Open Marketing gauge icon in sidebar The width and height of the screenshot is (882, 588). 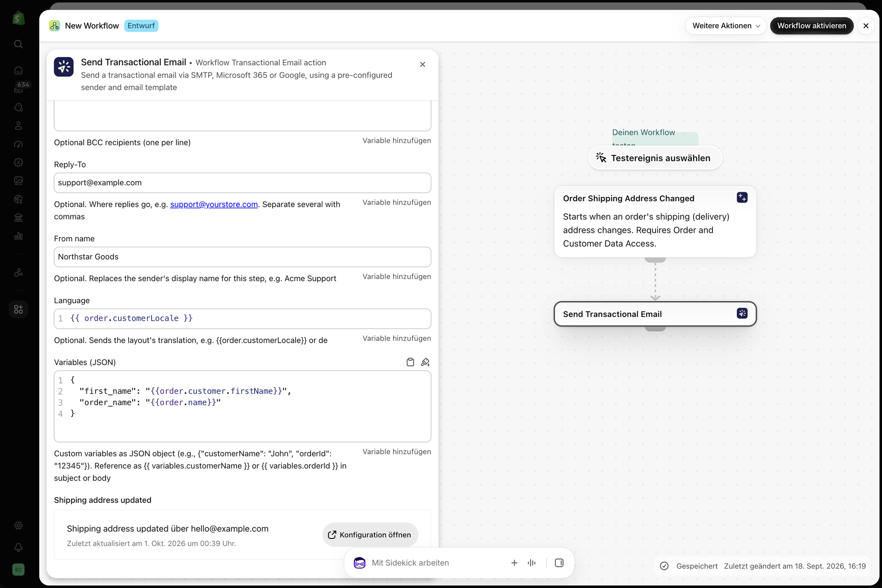point(18,144)
